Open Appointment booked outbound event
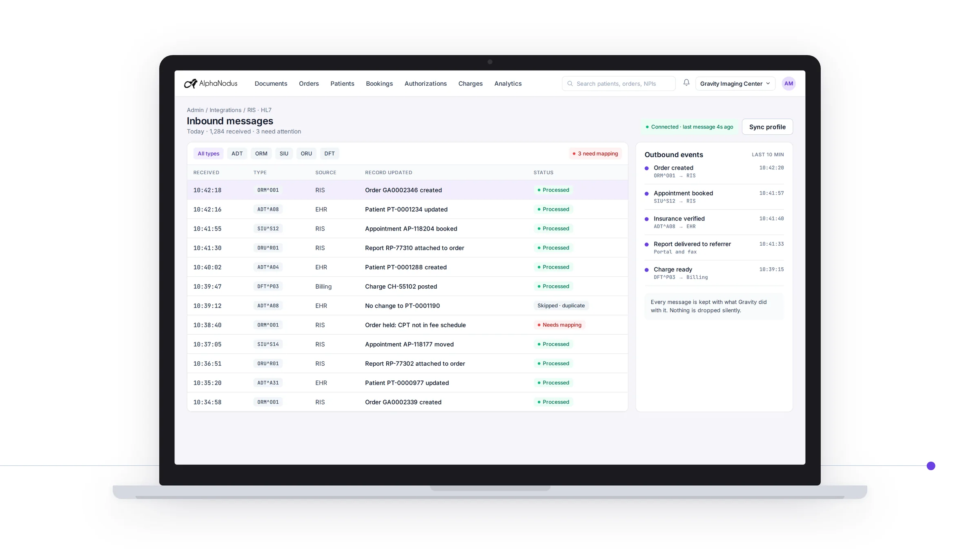Viewport: 980px width, 551px height. coord(714,197)
